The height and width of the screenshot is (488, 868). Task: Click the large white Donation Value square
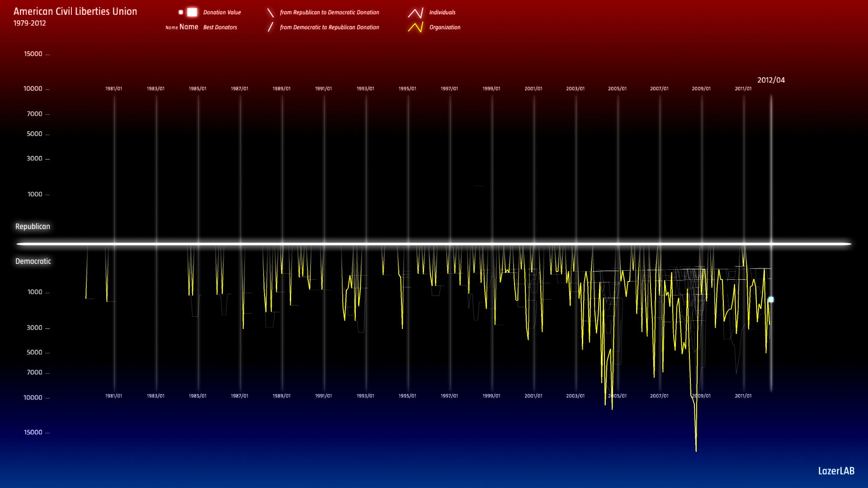192,12
